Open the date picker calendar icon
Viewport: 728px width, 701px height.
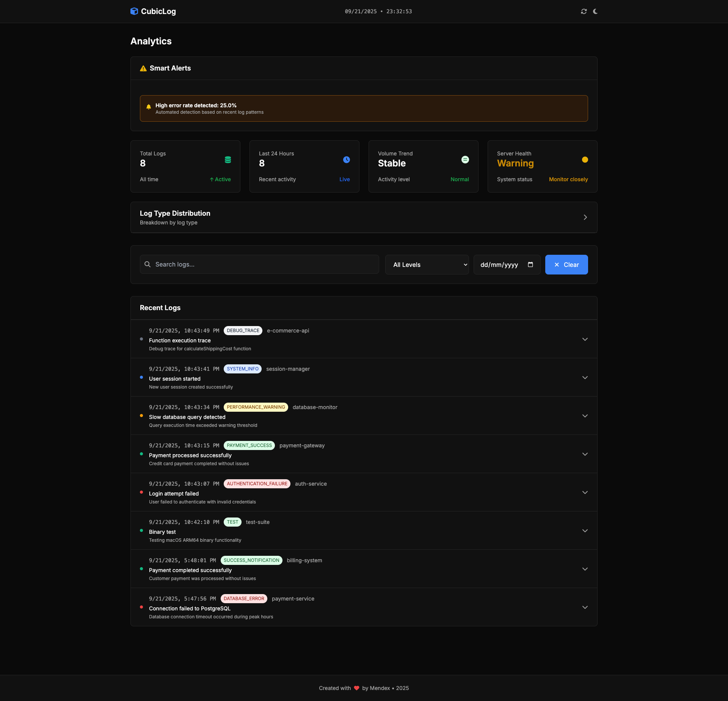(530, 265)
